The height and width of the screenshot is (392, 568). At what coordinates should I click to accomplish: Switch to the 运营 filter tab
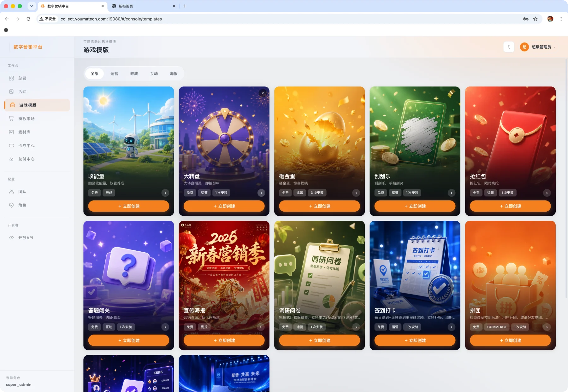coord(114,73)
